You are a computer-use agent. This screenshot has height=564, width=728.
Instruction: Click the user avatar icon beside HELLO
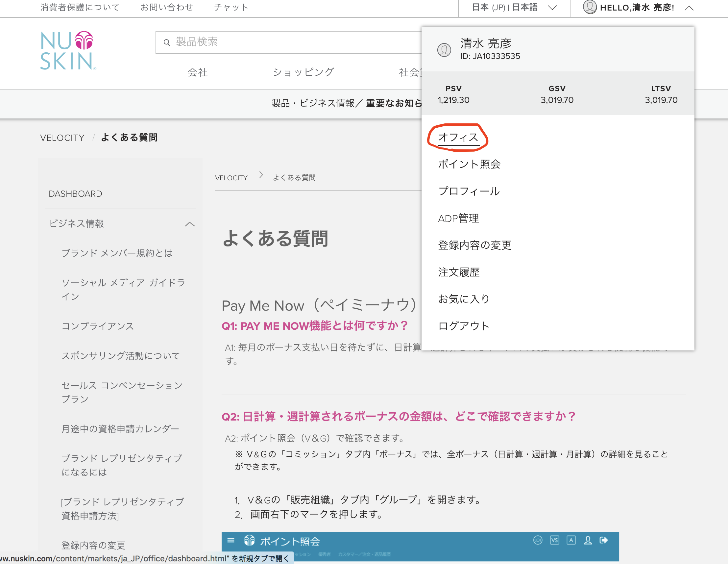click(x=589, y=7)
